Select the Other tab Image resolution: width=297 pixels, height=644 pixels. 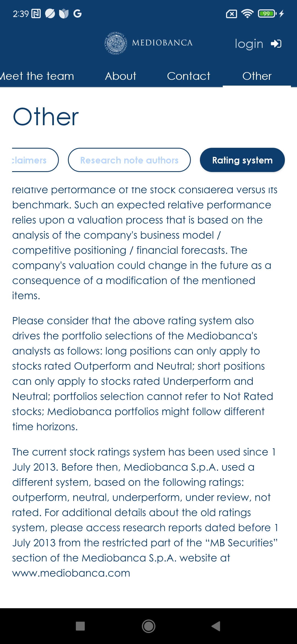click(257, 76)
